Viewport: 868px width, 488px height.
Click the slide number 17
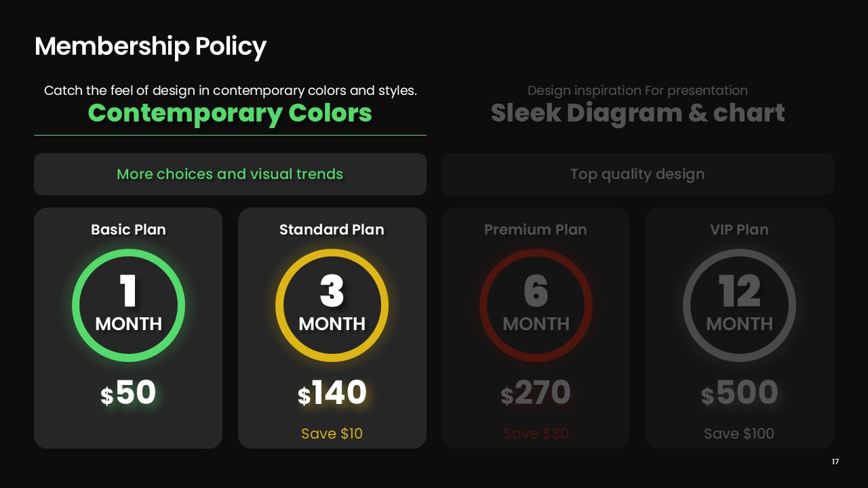[835, 462]
